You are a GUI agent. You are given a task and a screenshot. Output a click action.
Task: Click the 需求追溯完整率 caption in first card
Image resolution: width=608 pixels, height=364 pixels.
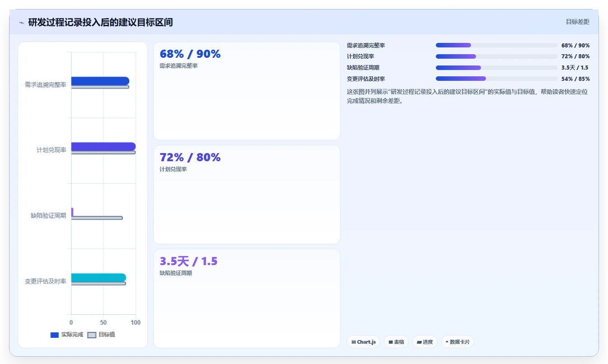point(179,66)
